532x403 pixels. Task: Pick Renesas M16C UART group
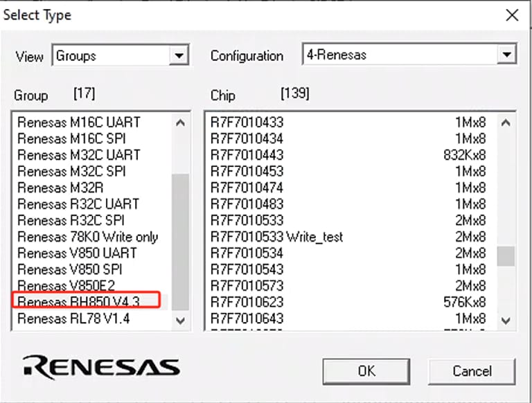click(78, 122)
